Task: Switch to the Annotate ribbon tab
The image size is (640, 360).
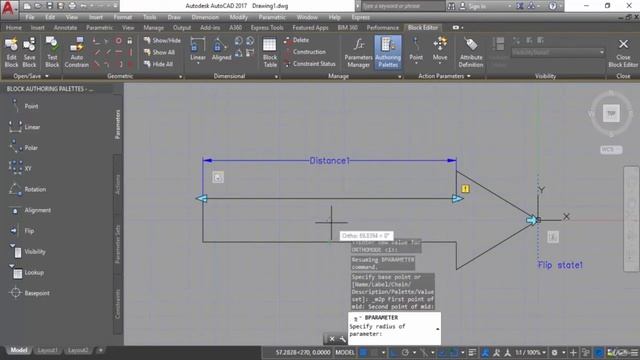Action: coord(65,27)
